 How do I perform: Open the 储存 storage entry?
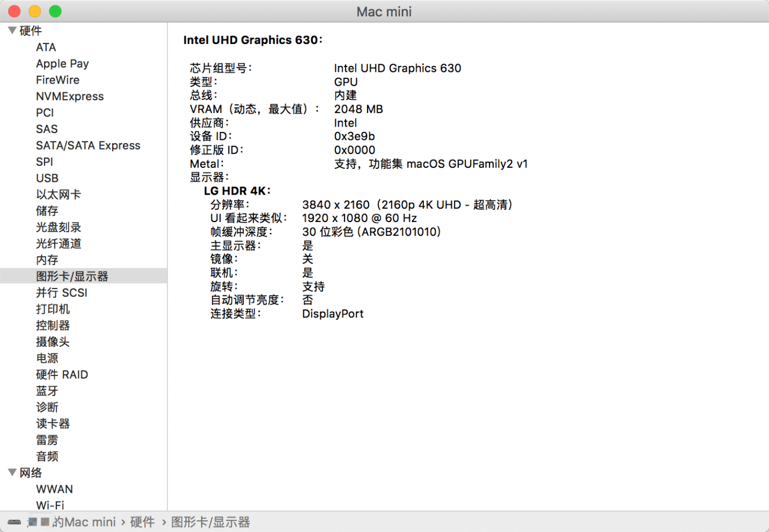[x=47, y=211]
